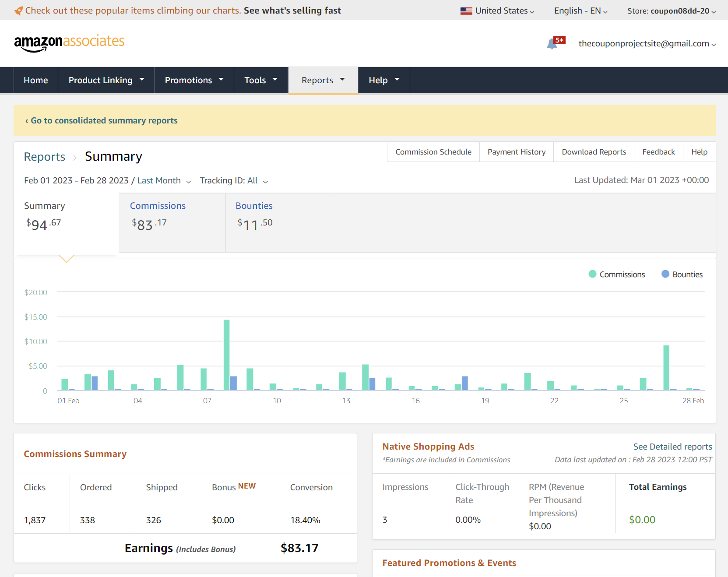The image size is (728, 577).
Task: Select the Bounties earnings tab
Action: pyautogui.click(x=278, y=222)
